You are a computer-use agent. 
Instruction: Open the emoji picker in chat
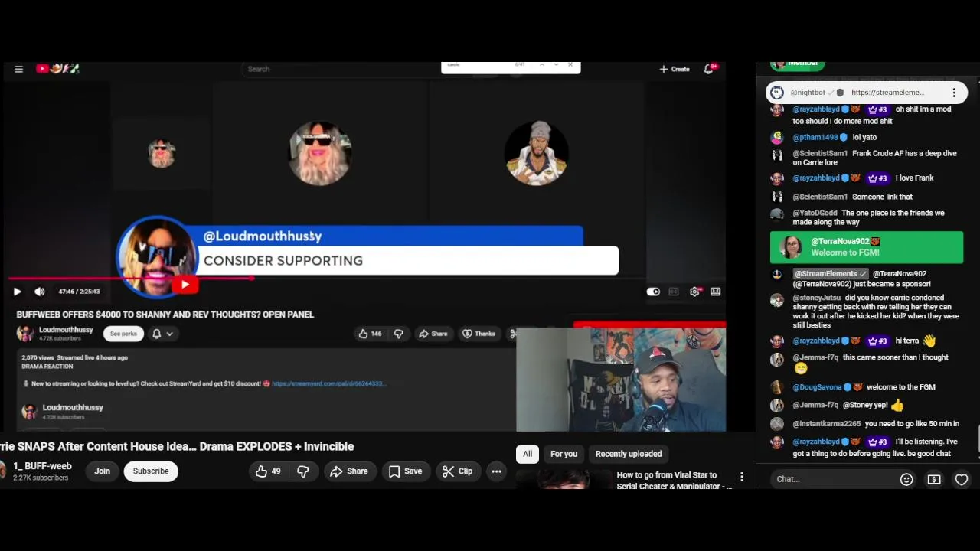pos(906,479)
